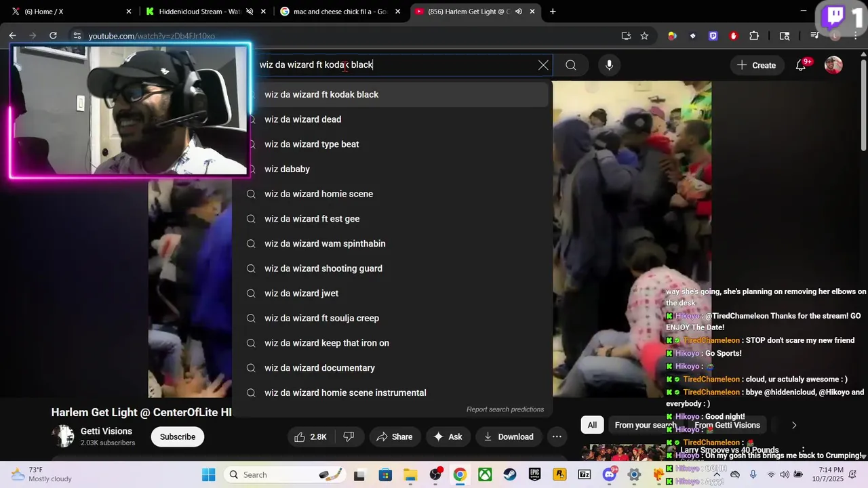868x488 pixels.
Task: Open a new browser tab
Action: tap(553, 12)
